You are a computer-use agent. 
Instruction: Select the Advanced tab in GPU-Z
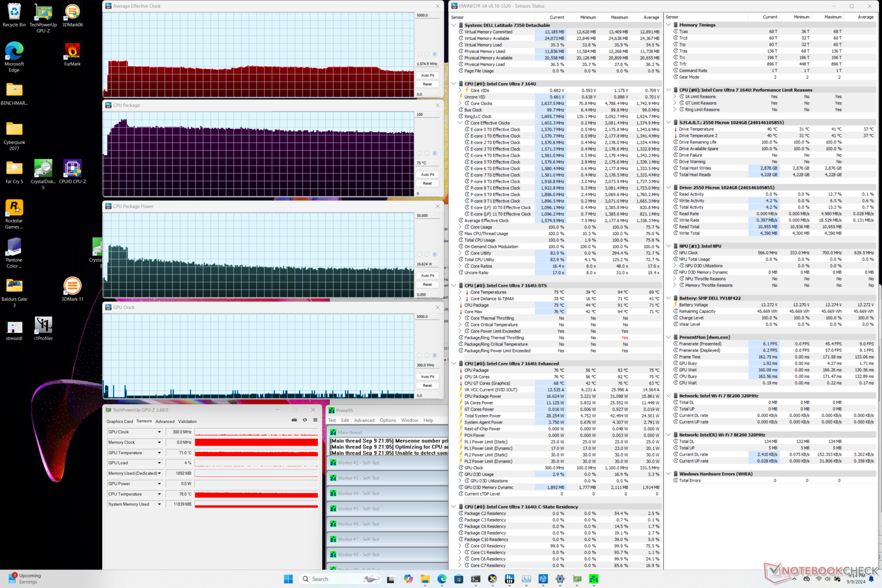point(165,421)
